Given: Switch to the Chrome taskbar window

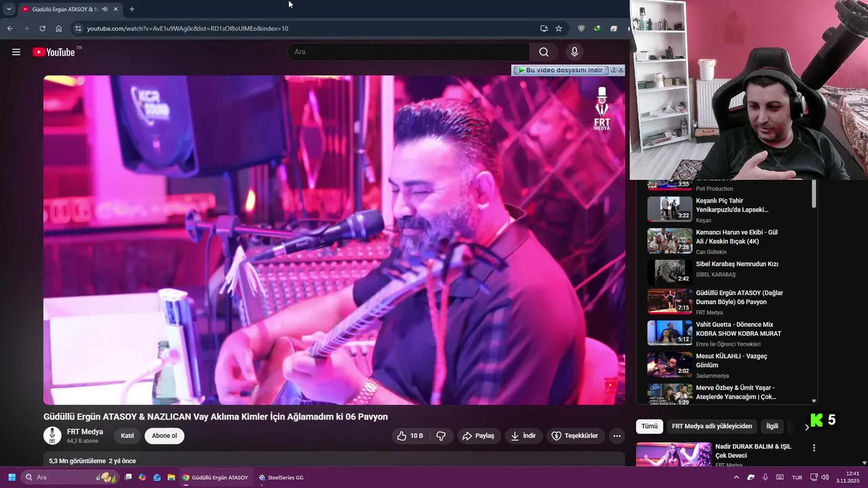Looking at the screenshot, I should tap(215, 477).
